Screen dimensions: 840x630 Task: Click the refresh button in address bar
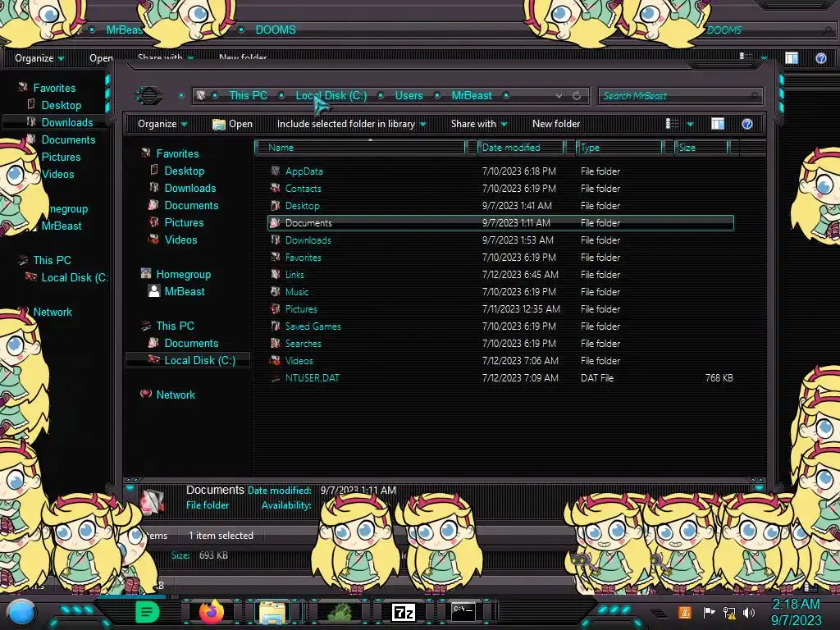[x=577, y=96]
